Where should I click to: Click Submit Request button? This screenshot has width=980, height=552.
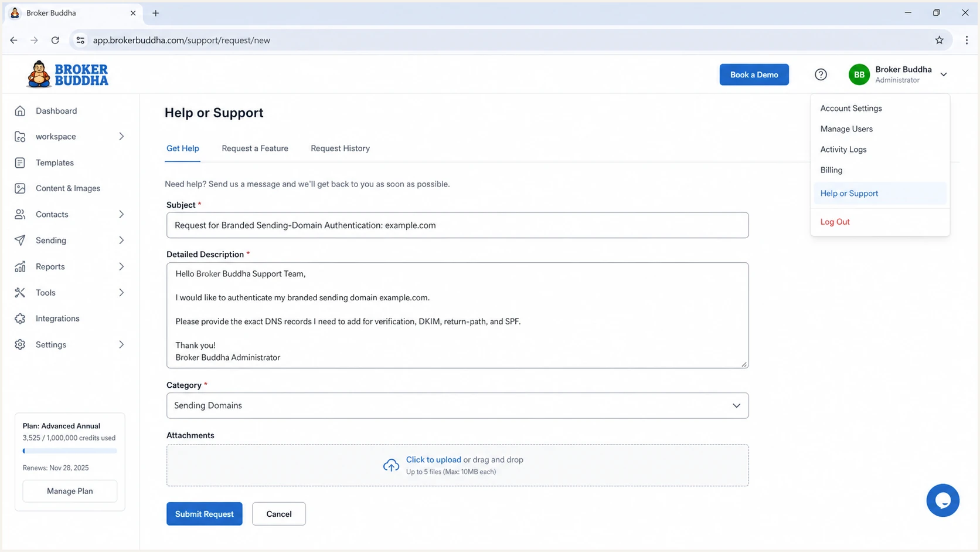click(x=204, y=514)
